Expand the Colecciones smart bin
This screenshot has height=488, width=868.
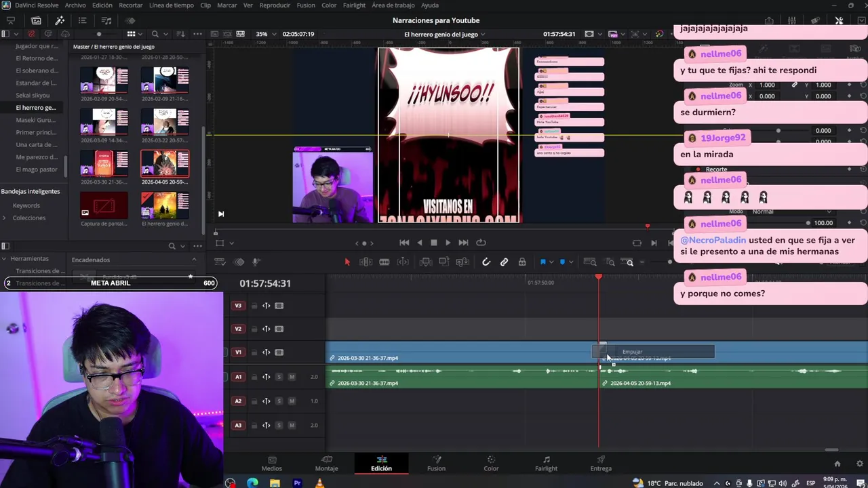(x=4, y=218)
